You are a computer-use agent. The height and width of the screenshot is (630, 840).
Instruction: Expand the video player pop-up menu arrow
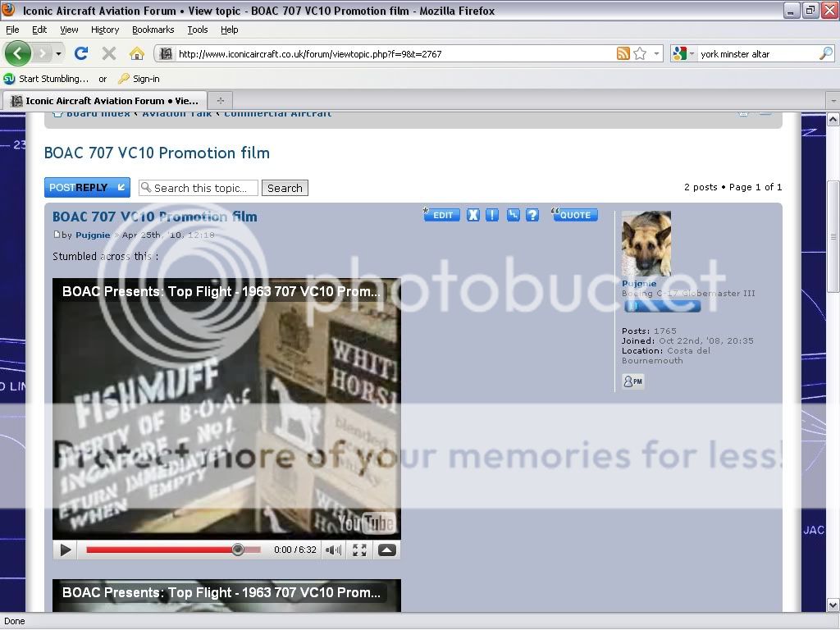pyautogui.click(x=386, y=550)
